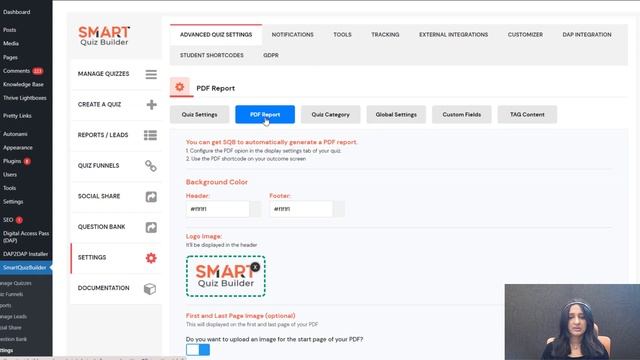The height and width of the screenshot is (360, 640).
Task: Switch to the DAP Integration tab
Action: [x=587, y=35]
